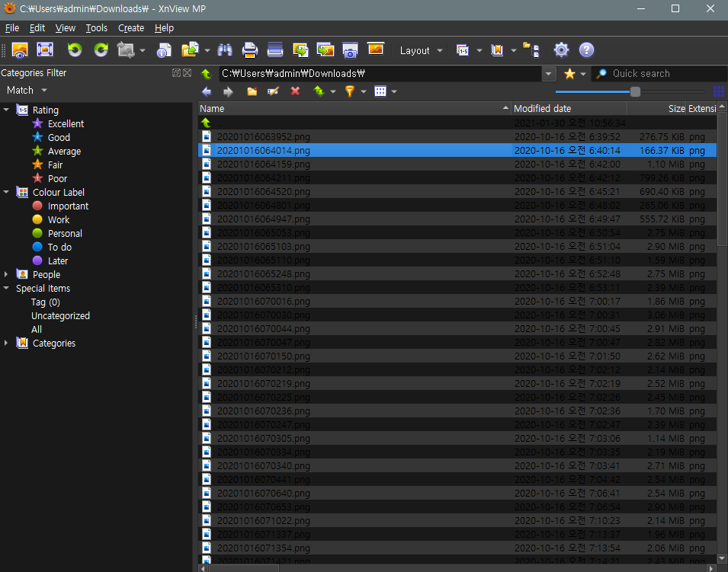Image resolution: width=728 pixels, height=572 pixels.
Task: Open the Match dropdown
Action: point(27,90)
